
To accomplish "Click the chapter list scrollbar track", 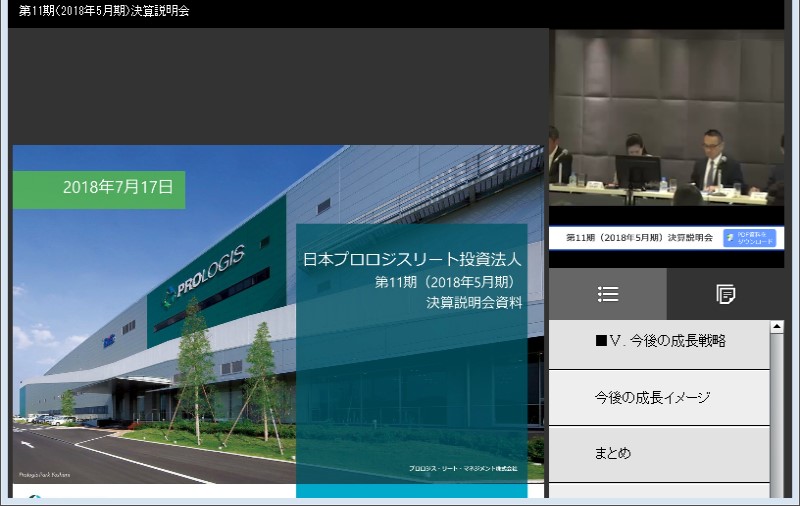I will (777, 416).
